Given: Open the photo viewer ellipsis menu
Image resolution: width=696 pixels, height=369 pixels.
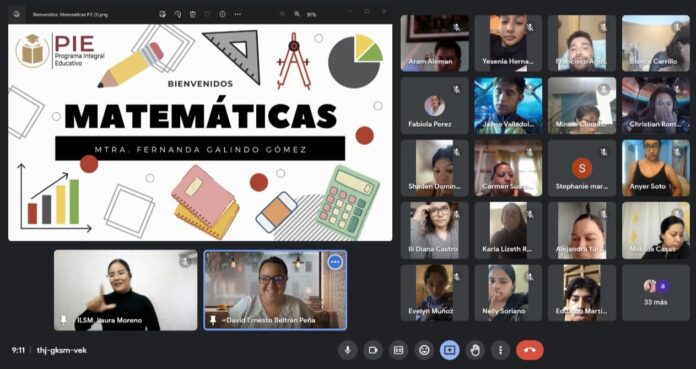Looking at the screenshot, I should coord(237,14).
